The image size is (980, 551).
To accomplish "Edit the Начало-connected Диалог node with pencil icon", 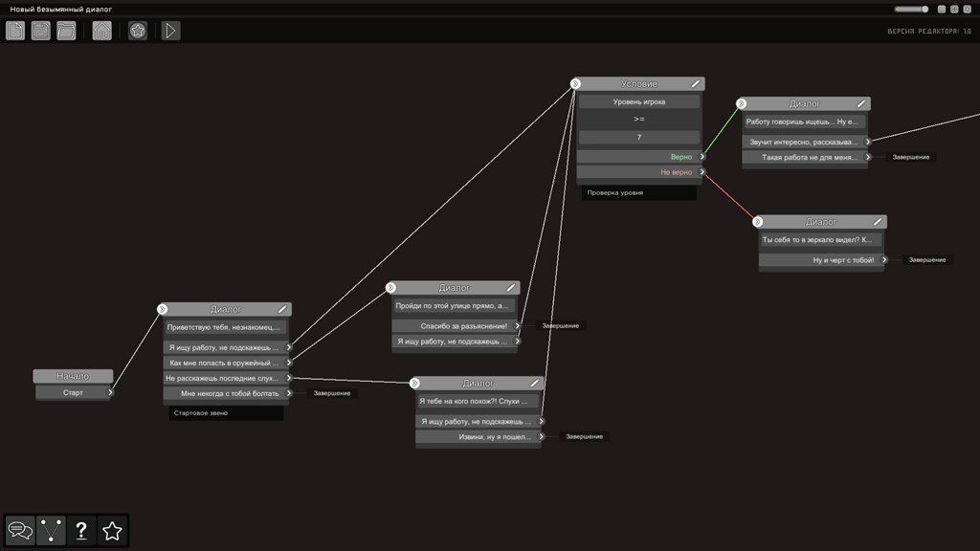I will (x=279, y=309).
